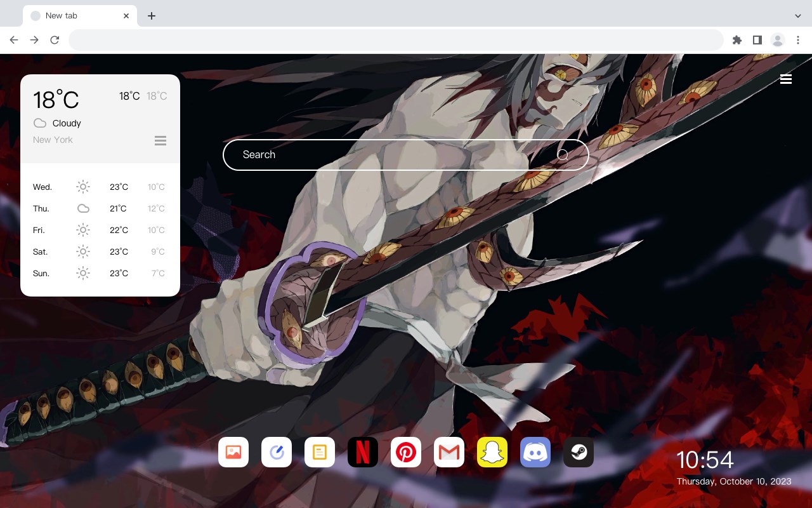
Task: Open Chrome's three-dot menu
Action: (x=798, y=40)
